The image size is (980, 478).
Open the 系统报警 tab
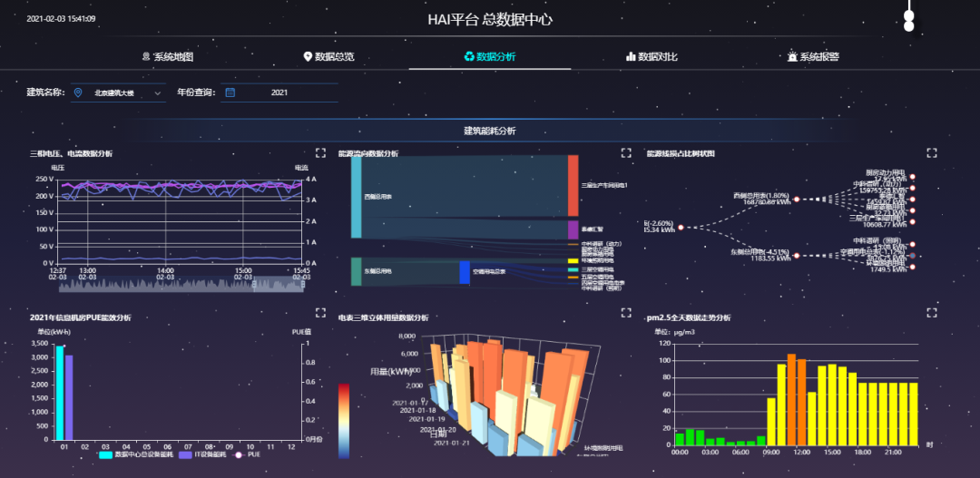tap(812, 56)
